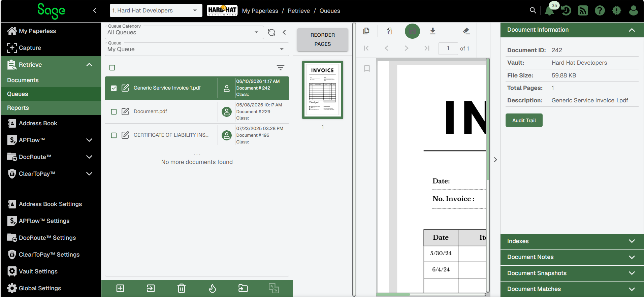Open the Queue Category dropdown
Image resolution: width=644 pixels, height=297 pixels.
(x=184, y=32)
